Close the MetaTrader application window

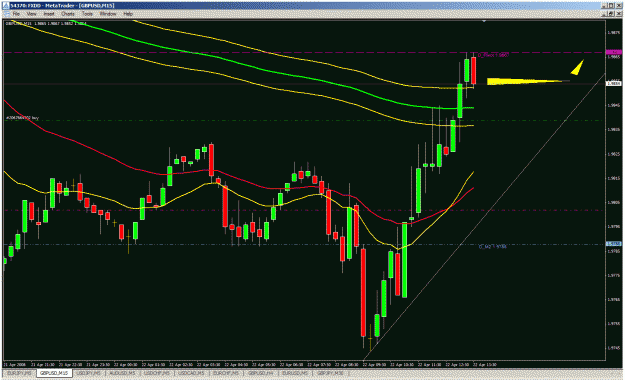618,6
